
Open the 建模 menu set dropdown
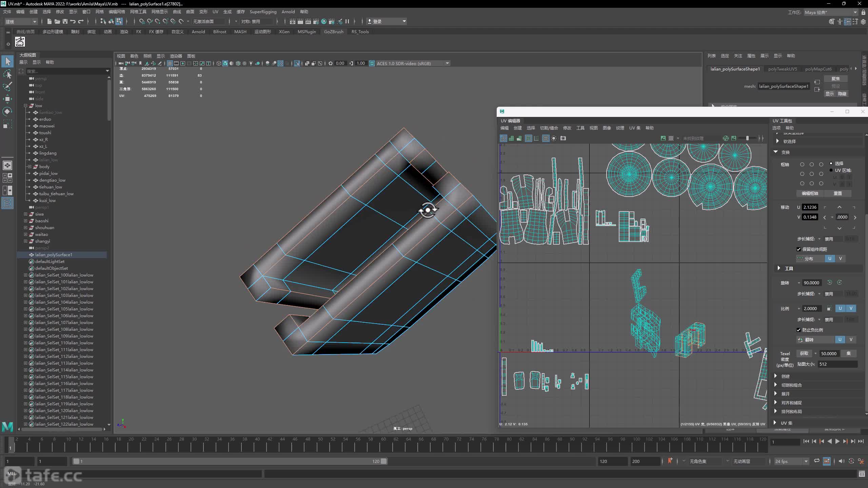(x=21, y=21)
